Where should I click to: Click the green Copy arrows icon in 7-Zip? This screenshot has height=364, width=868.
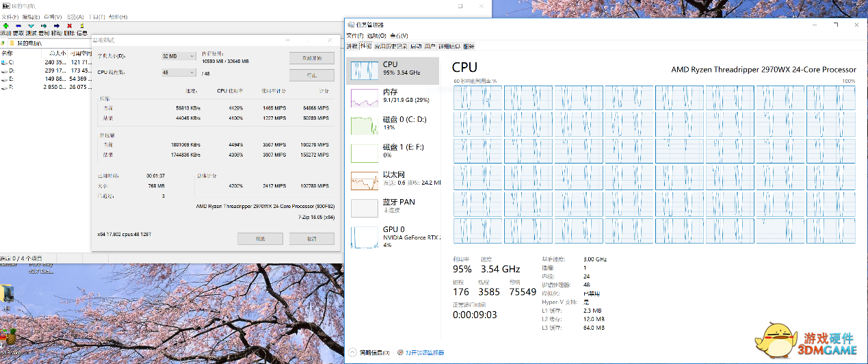[44, 25]
